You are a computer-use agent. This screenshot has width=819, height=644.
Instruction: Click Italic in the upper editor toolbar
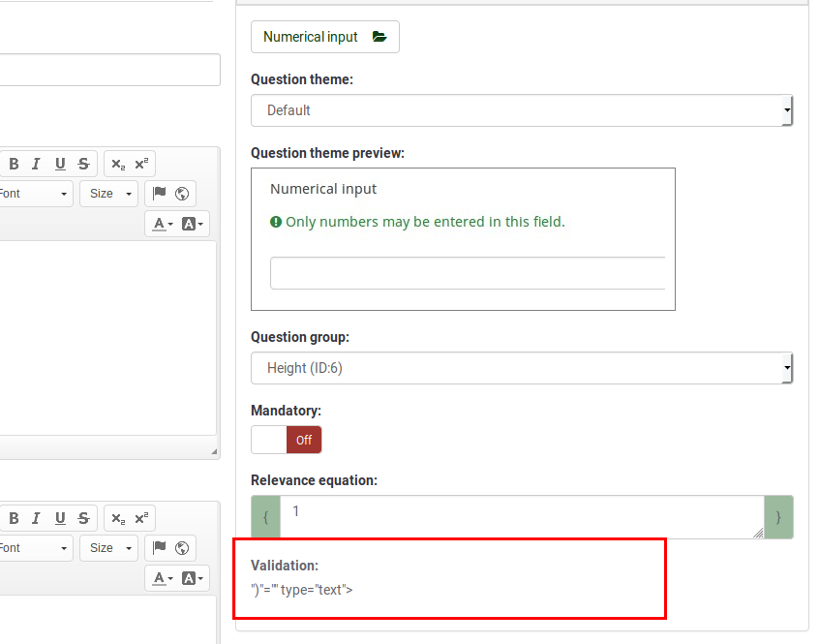[x=36, y=164]
